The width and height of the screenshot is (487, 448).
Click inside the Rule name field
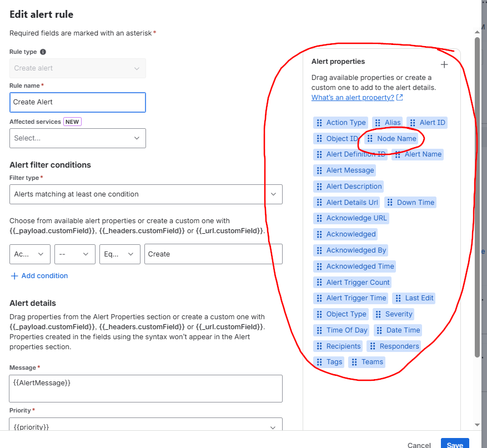click(77, 102)
